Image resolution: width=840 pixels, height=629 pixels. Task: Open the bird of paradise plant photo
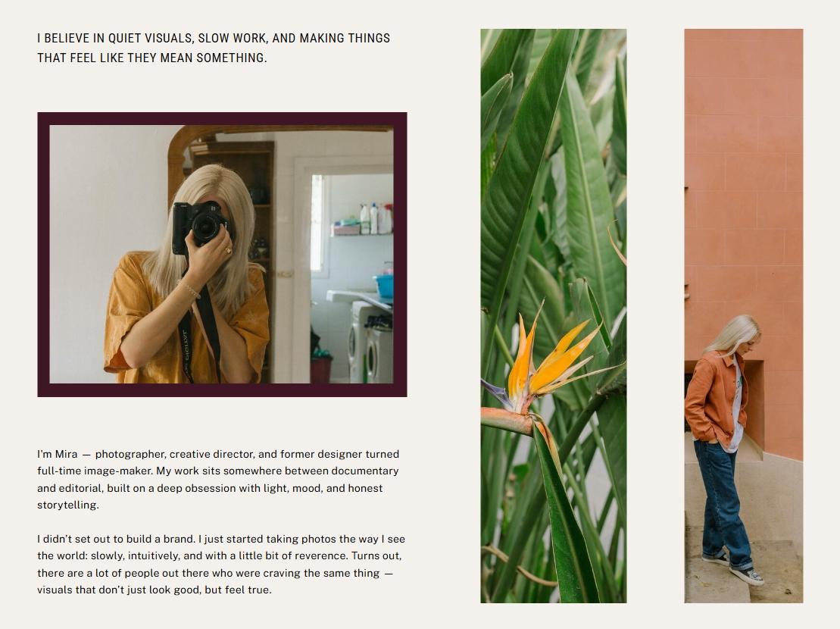pos(554,315)
